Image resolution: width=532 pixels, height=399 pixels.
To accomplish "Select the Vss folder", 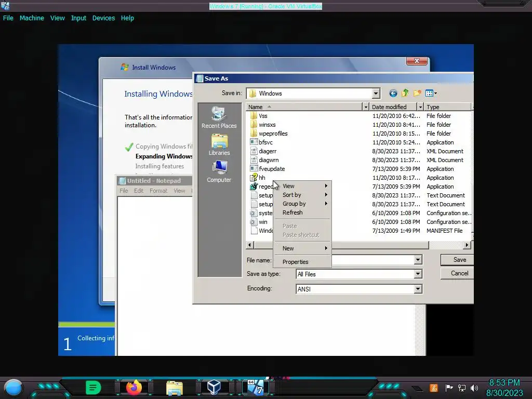I will pyautogui.click(x=263, y=116).
